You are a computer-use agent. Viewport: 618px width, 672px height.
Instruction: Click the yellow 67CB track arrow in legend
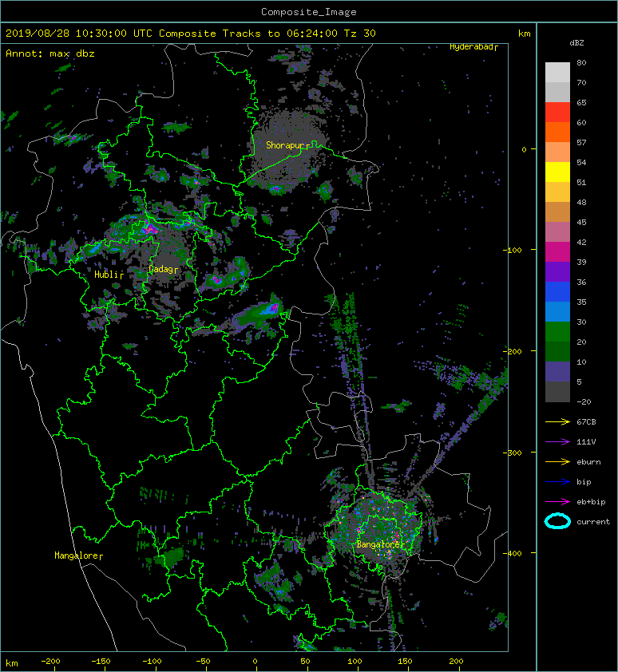[x=557, y=421]
